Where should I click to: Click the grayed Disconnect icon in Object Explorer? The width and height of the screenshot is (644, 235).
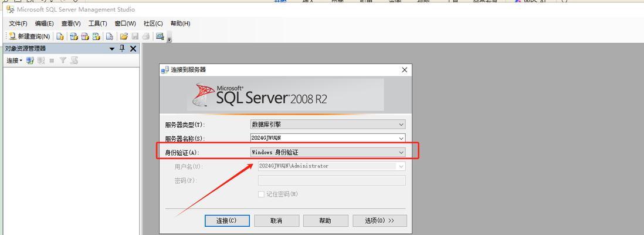pyautogui.click(x=40, y=61)
